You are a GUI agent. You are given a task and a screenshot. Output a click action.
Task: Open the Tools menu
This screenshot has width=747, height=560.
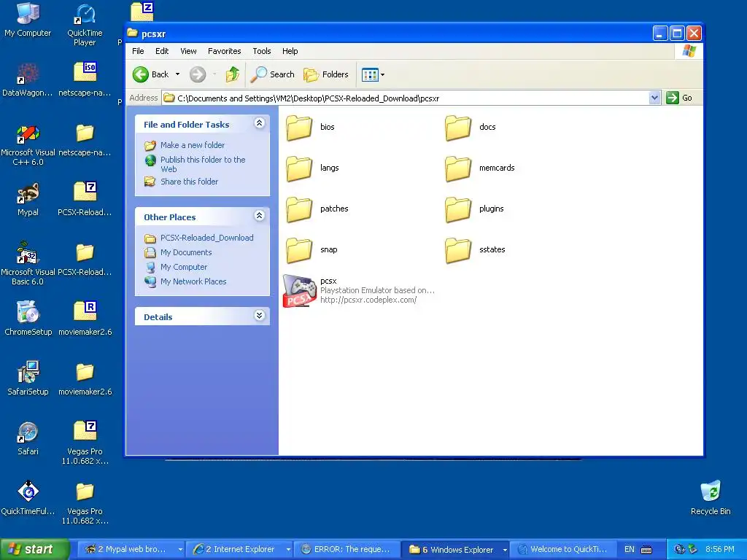(262, 51)
